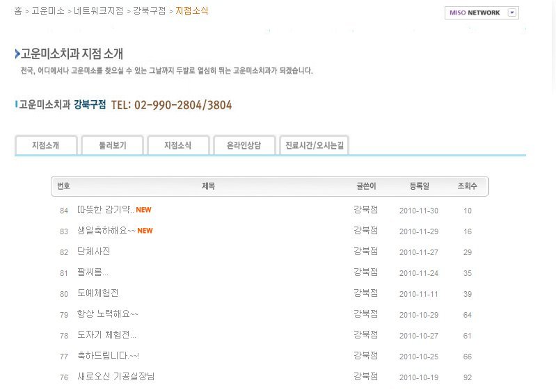Open post 도자기 체험전...
Image resolution: width=556 pixels, height=392 pixels.
(106, 335)
